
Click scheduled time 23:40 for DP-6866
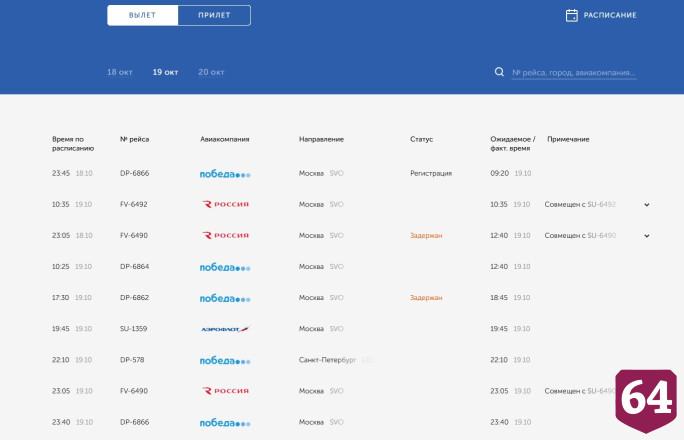point(61,422)
